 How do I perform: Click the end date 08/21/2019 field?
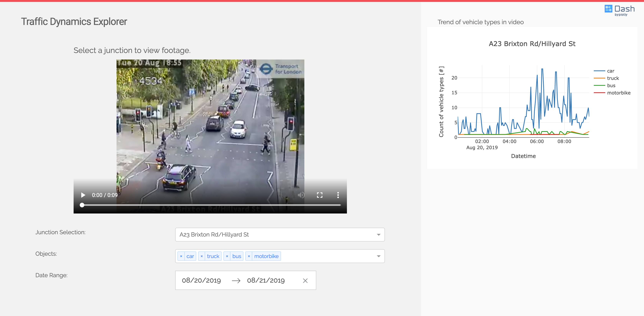tap(266, 280)
